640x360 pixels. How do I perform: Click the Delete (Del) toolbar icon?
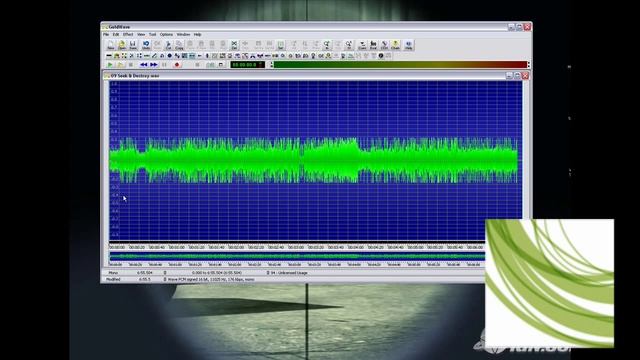234,45
